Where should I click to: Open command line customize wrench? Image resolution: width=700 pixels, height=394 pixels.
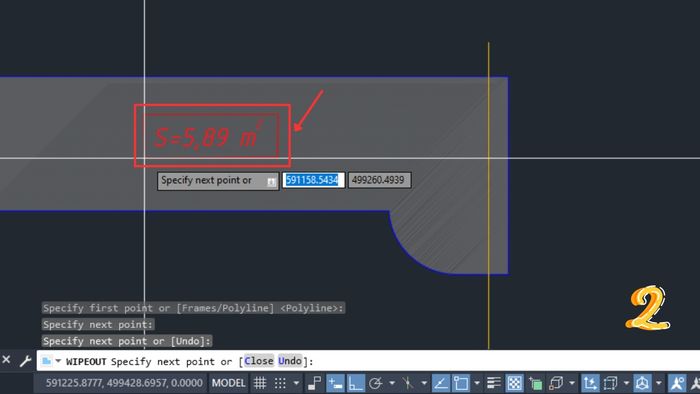[x=25, y=361]
